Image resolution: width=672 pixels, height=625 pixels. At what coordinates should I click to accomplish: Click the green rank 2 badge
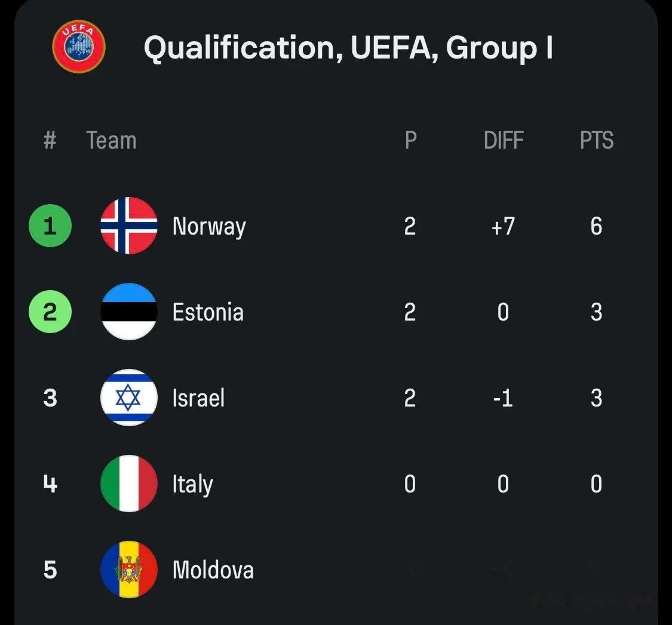pyautogui.click(x=50, y=312)
